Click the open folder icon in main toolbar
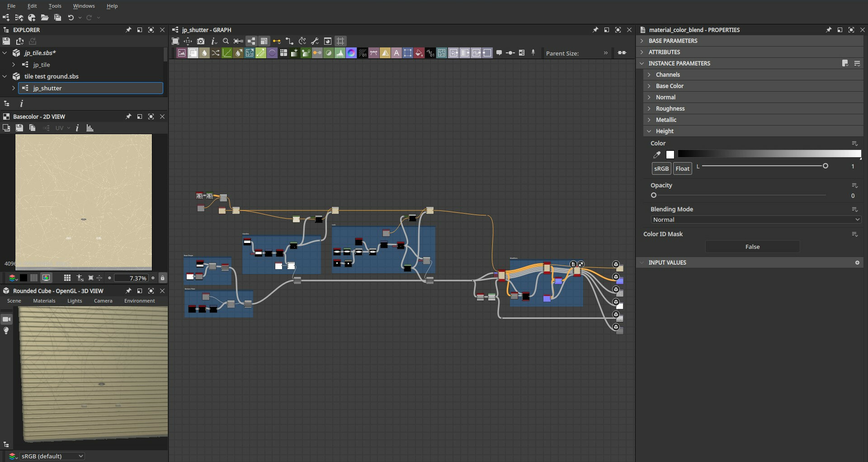The height and width of the screenshot is (462, 868). (44, 18)
